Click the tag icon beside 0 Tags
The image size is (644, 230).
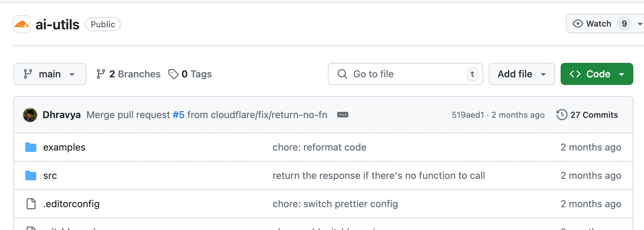coord(173,74)
